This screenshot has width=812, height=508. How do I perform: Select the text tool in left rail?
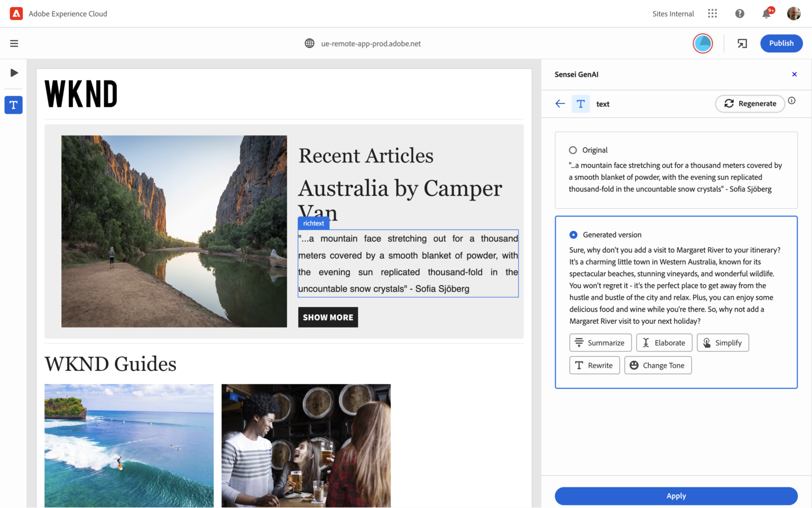click(14, 105)
